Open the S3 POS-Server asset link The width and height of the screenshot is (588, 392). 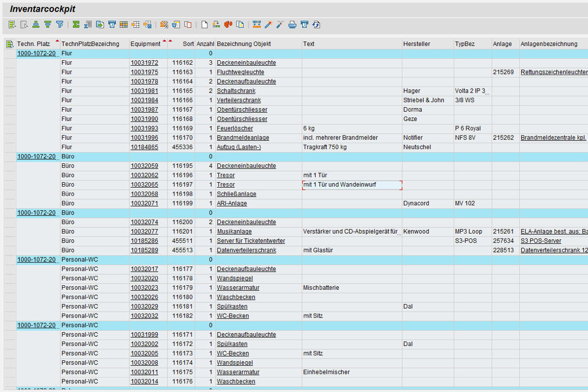540,241
